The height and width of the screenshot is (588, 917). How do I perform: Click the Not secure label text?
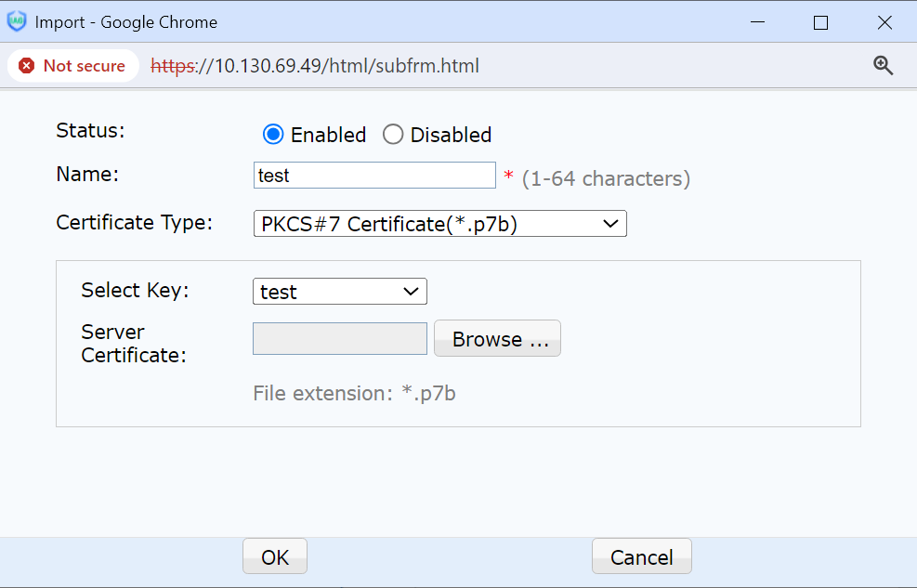tap(84, 66)
